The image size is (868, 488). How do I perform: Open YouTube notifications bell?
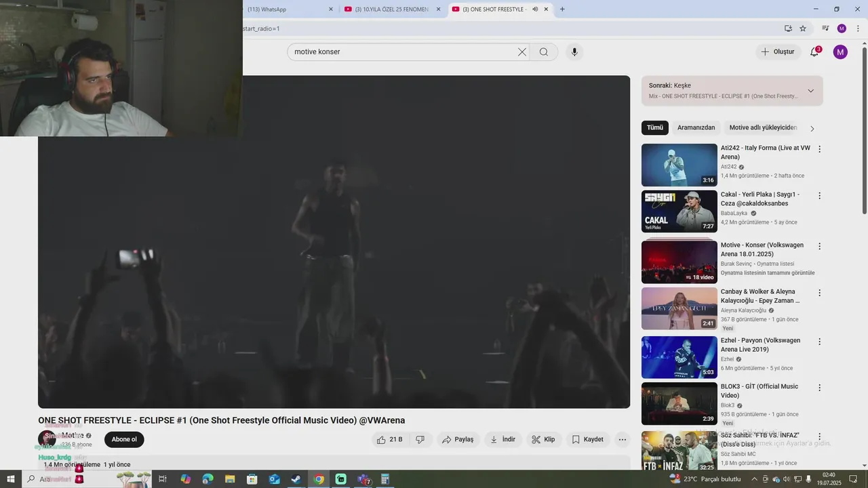click(814, 52)
